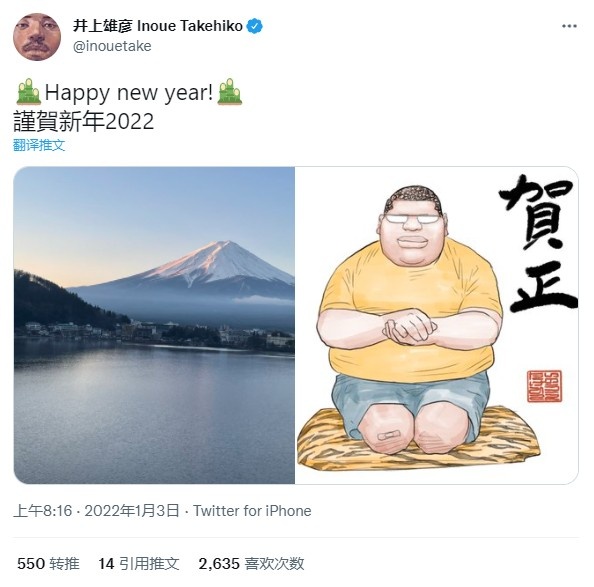
Task: View the 2,635 喜欢次数 likes list
Action: click(251, 564)
